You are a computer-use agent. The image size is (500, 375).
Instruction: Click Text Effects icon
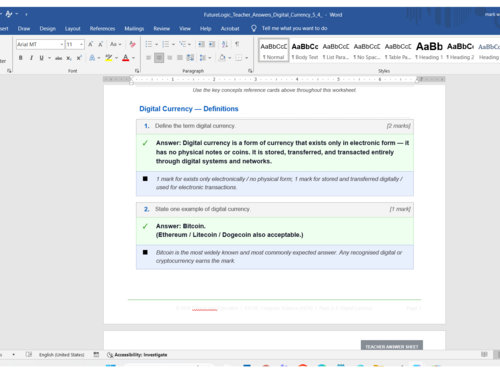[92, 58]
